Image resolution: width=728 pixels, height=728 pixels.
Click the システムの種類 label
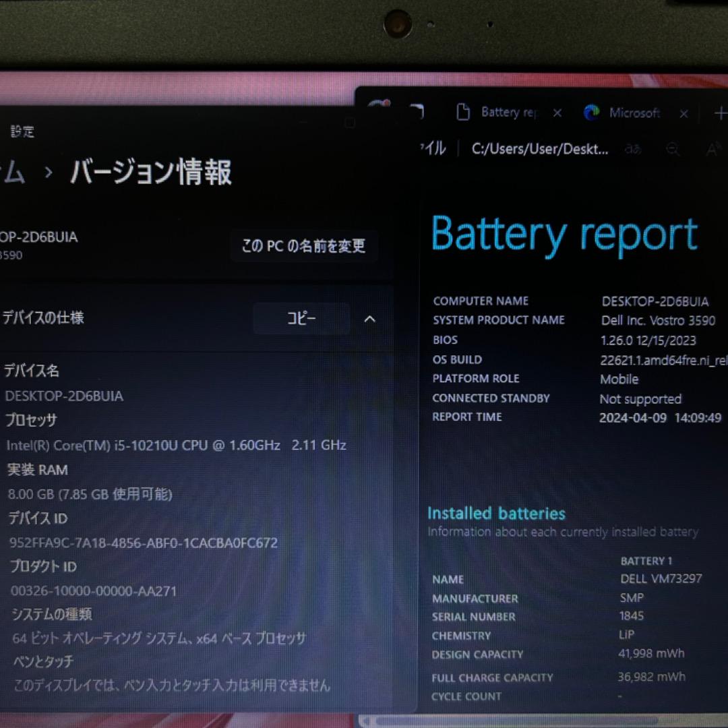pos(52,614)
